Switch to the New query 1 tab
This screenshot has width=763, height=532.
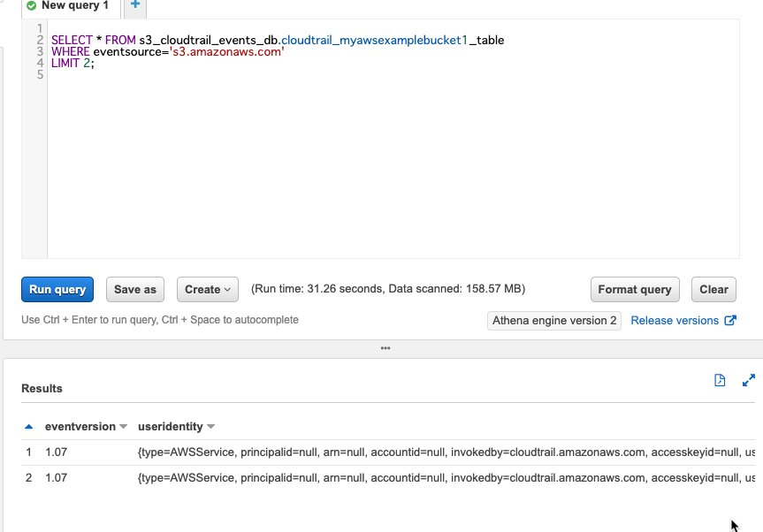point(71,6)
